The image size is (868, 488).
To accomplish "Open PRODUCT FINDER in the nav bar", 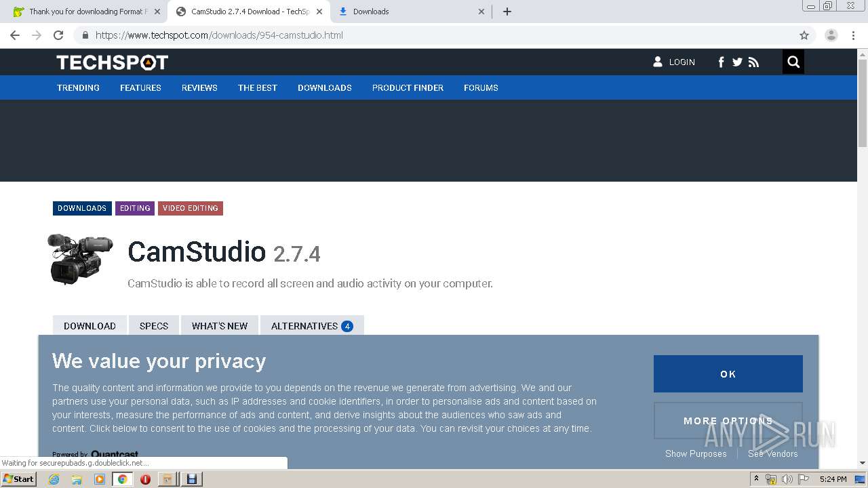I will coord(408,87).
